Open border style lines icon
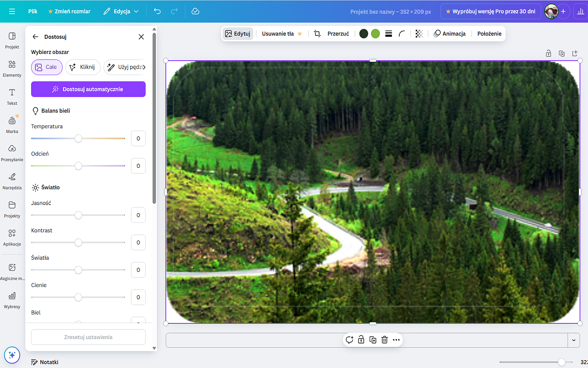Viewport: 588px width, 368px height. pos(388,34)
